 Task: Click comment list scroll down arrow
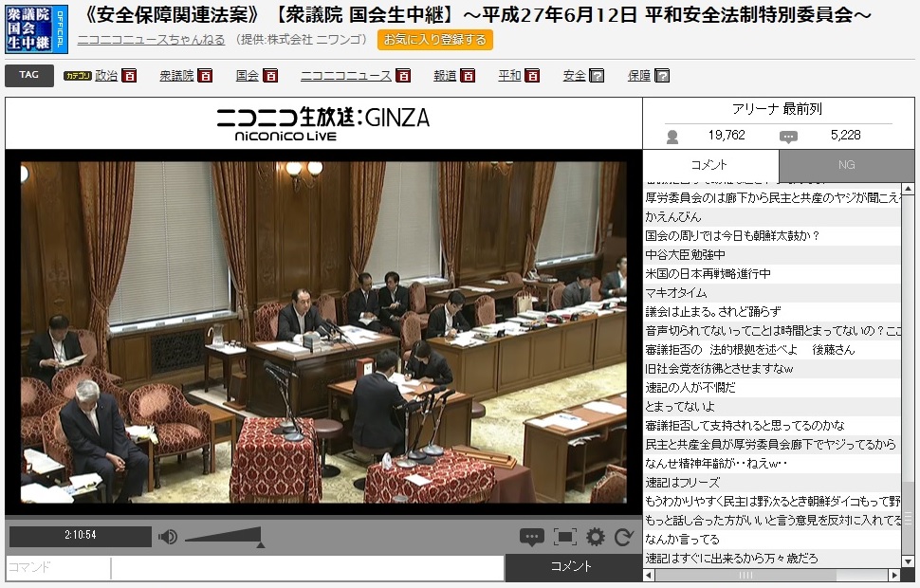tap(908, 561)
